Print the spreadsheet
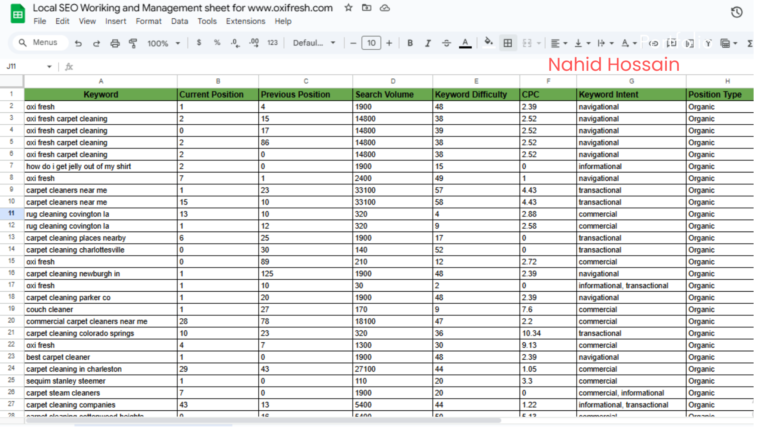768x432 pixels. coord(115,43)
